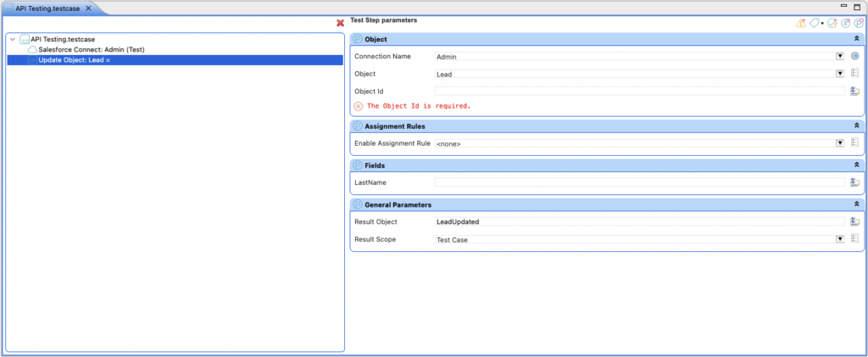868x357 pixels.
Task: Click the red error circle icon
Action: tap(359, 106)
